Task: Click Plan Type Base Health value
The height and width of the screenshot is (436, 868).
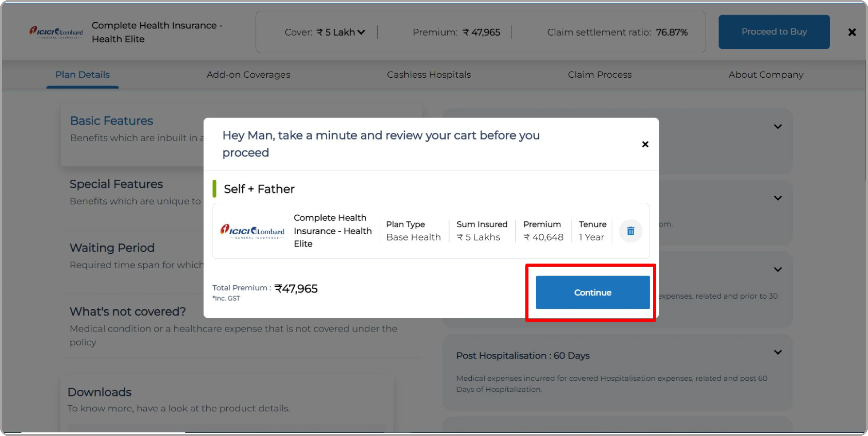Action: pyautogui.click(x=413, y=237)
